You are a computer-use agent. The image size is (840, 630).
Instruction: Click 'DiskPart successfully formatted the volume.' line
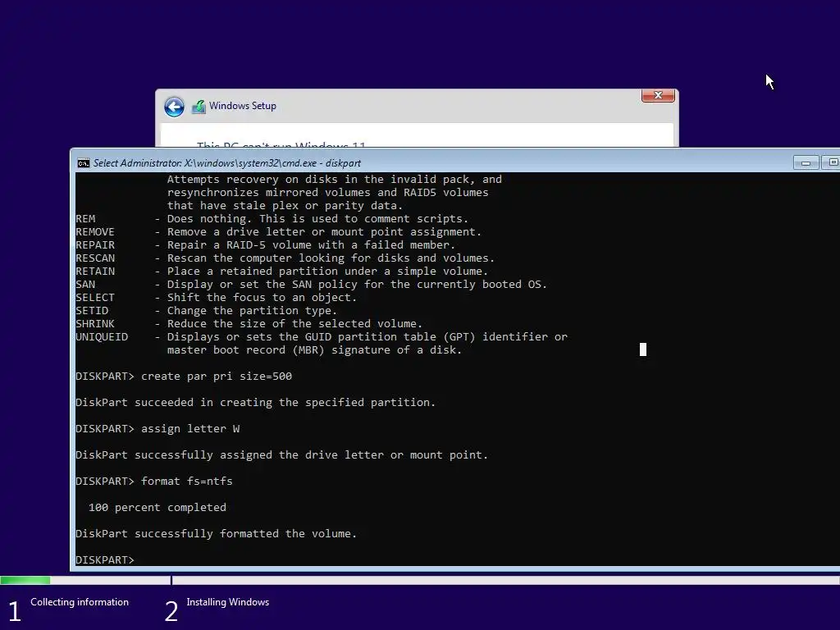tap(216, 533)
